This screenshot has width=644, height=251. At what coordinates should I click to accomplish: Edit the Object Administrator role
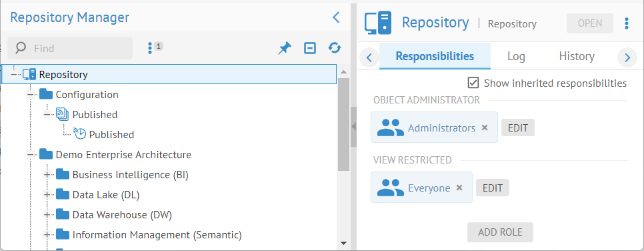518,128
